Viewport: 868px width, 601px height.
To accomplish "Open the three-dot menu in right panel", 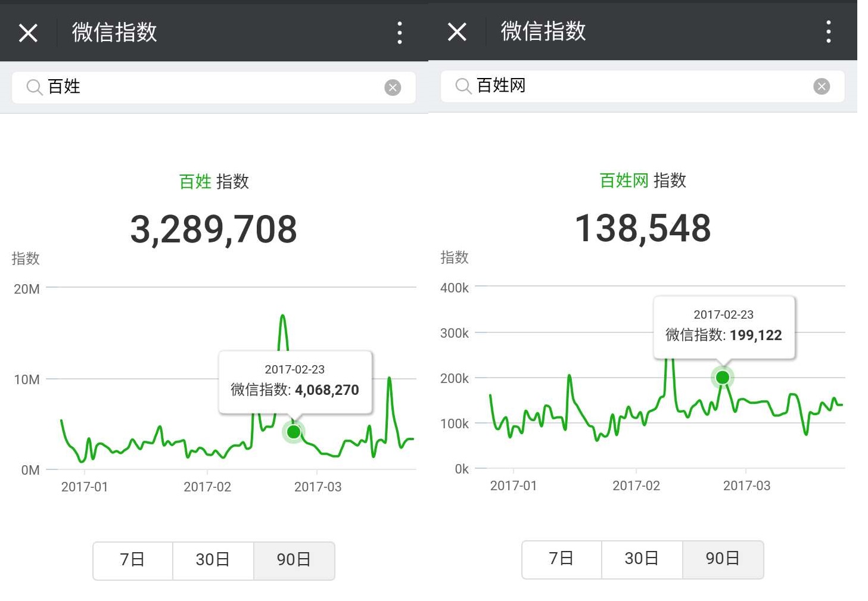I will [829, 32].
